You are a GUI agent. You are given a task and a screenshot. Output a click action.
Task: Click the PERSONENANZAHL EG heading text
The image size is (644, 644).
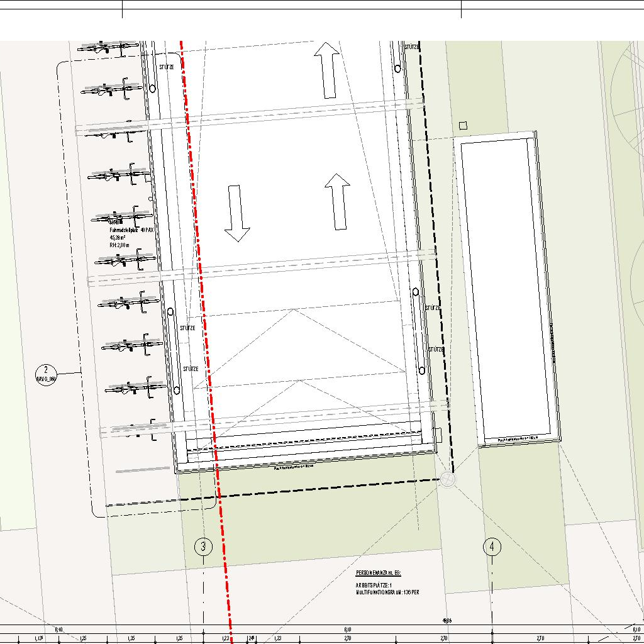click(378, 573)
